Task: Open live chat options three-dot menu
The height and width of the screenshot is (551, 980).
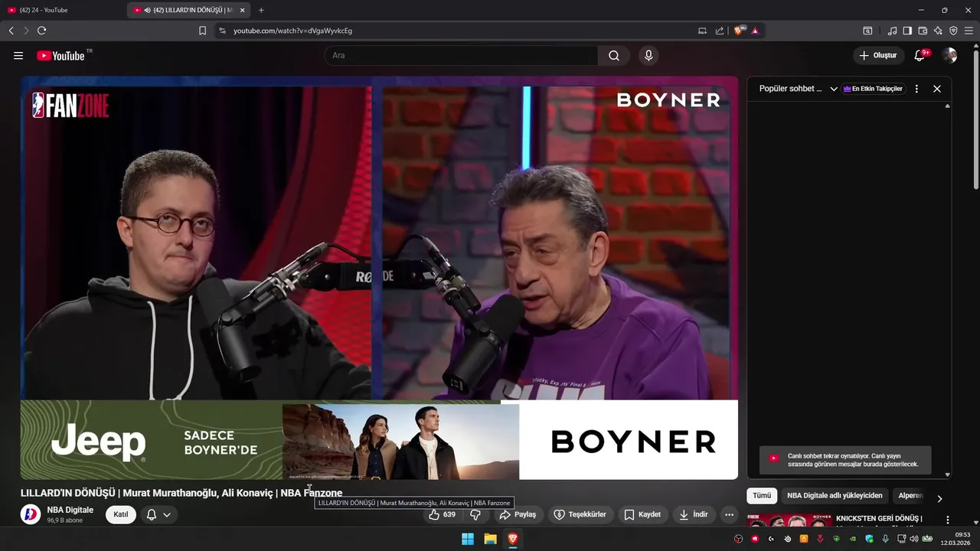Action: click(x=916, y=89)
